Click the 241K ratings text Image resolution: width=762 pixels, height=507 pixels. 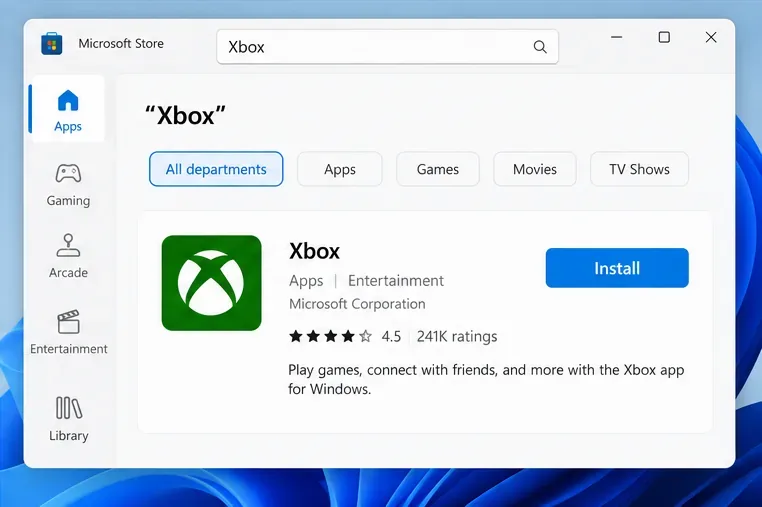click(457, 336)
